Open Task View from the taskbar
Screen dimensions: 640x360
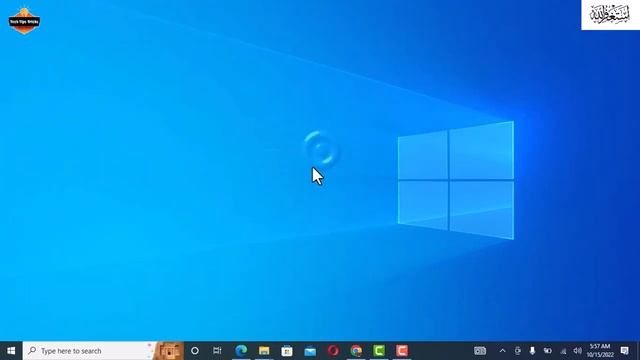(217, 351)
